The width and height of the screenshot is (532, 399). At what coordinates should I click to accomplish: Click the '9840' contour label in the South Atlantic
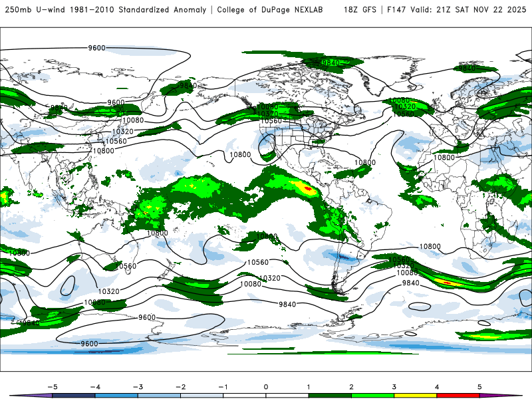410,283
